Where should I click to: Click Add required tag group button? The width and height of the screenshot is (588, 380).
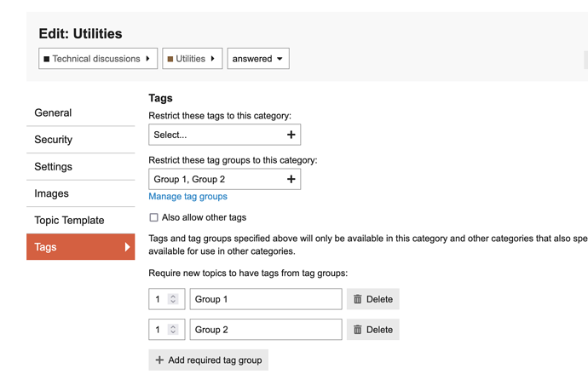209,360
